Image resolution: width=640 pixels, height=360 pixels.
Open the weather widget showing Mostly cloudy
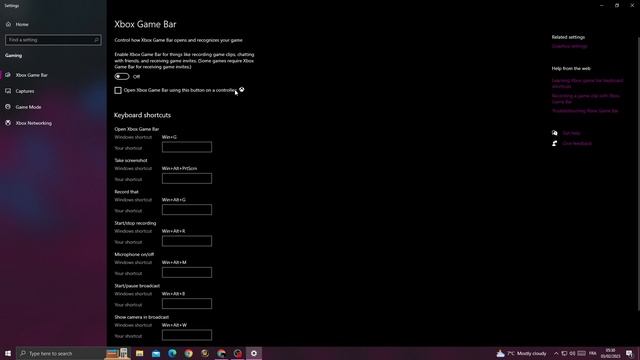[521, 353]
